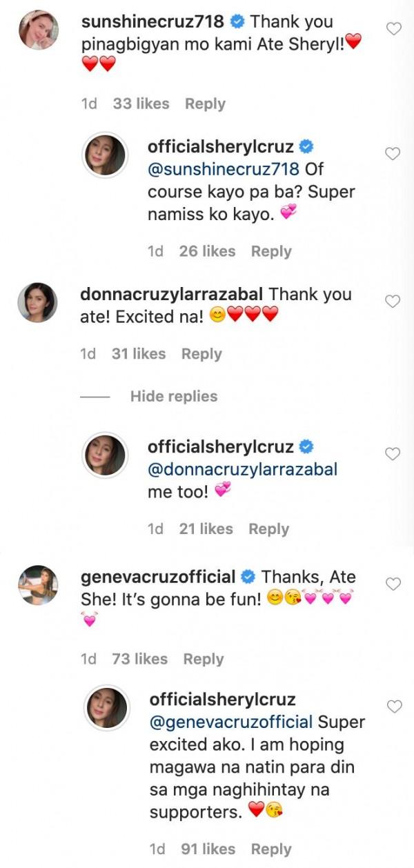
Task: View 73 likes on genevacruzofficial's comment
Action: pyautogui.click(x=139, y=659)
